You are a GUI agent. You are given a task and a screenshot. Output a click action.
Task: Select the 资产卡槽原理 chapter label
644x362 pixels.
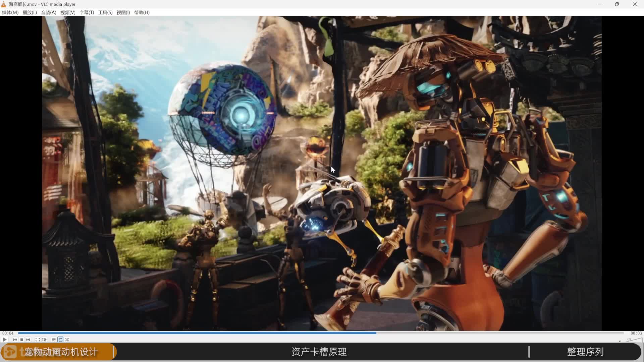click(319, 352)
